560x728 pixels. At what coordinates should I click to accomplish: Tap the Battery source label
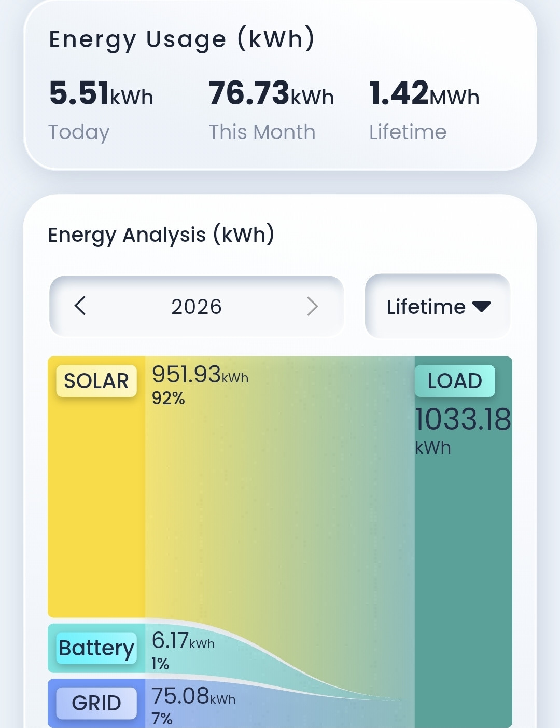tap(96, 648)
